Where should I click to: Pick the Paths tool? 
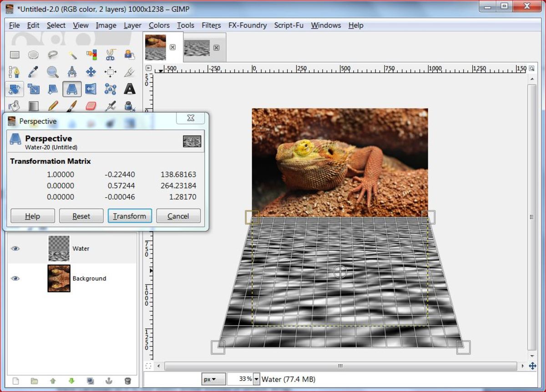15,72
